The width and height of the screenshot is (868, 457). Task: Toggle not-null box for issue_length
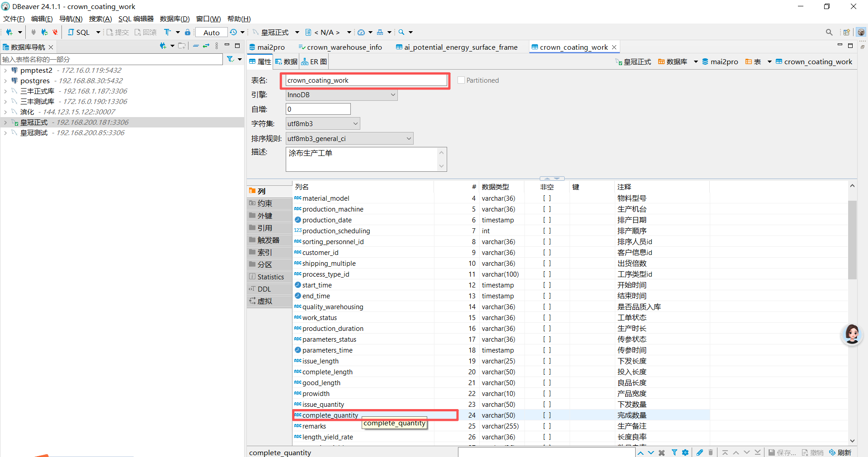pyautogui.click(x=547, y=361)
